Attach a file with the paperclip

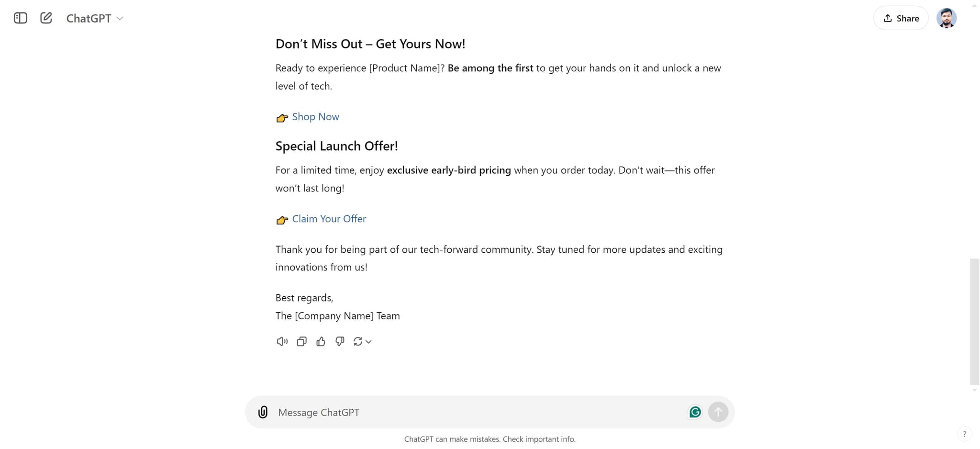pos(262,412)
